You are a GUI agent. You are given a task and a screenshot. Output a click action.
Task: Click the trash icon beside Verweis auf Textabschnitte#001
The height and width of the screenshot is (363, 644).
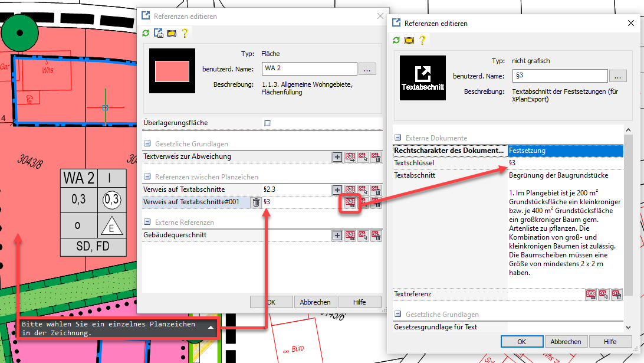(x=256, y=202)
